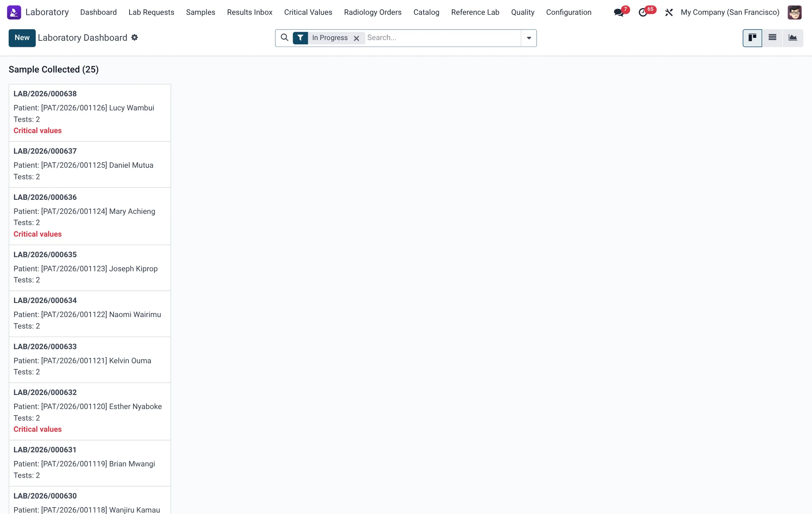
Task: Remove the In Progress filter
Action: pyautogui.click(x=356, y=38)
